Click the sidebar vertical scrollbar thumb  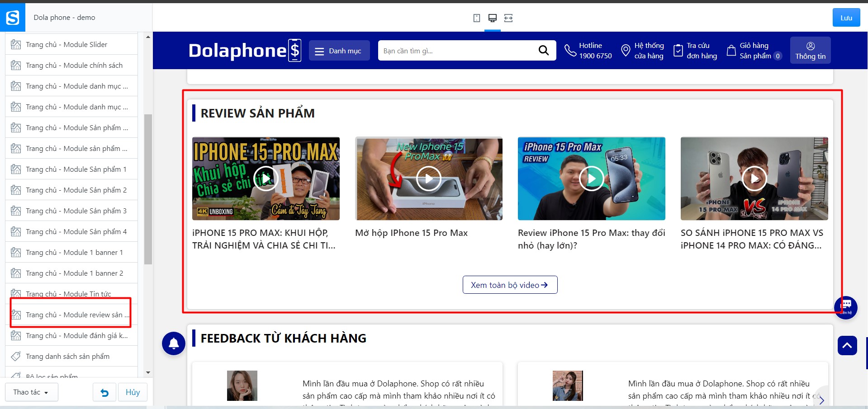pyautogui.click(x=148, y=189)
